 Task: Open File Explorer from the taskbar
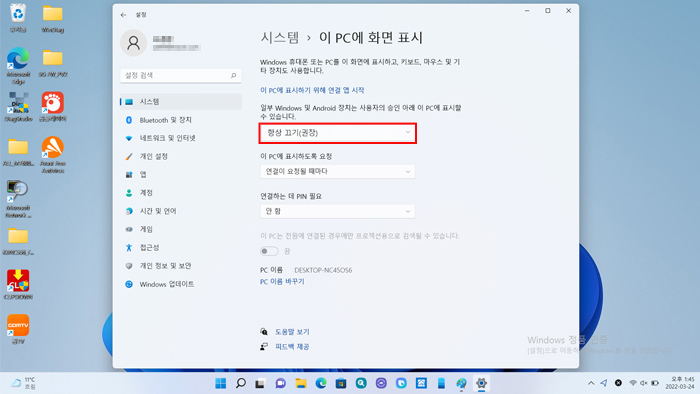coord(301,383)
